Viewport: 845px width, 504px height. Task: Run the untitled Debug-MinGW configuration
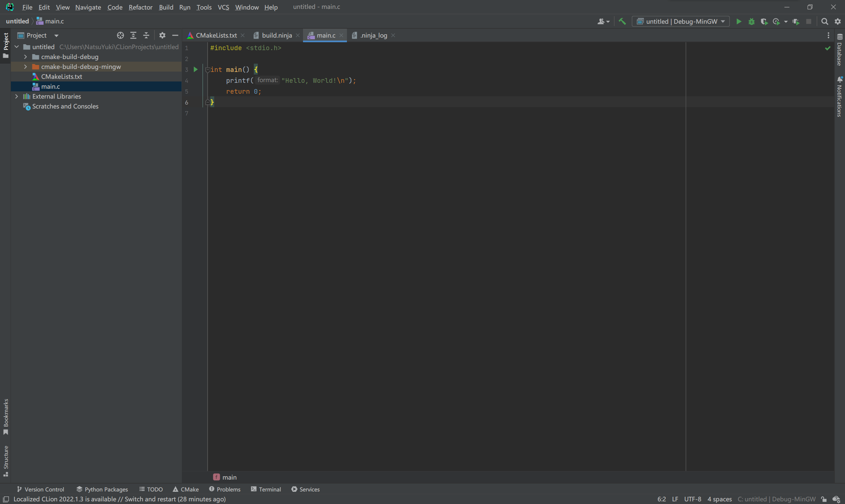[738, 21]
